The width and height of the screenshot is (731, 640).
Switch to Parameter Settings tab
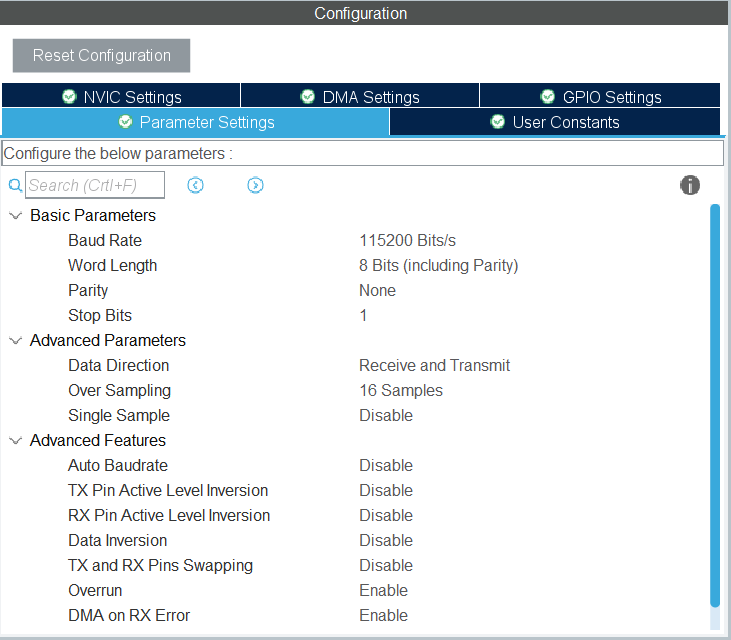coord(196,122)
